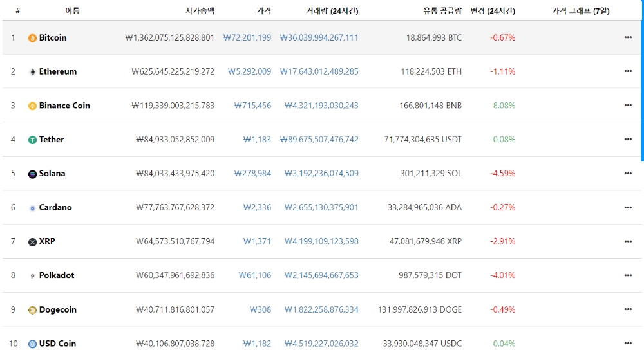Open the three-dot menu in Ethereum row
This screenshot has height=359, width=644.
tap(628, 72)
